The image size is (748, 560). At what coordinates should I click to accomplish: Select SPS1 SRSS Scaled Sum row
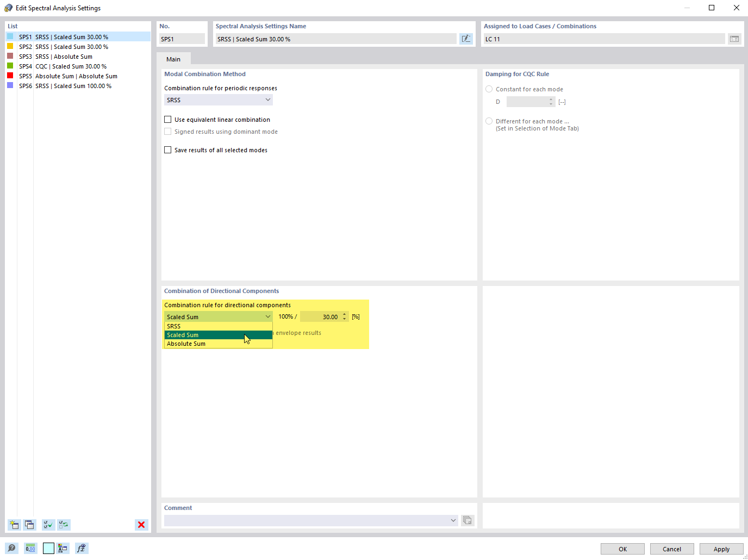78,37
